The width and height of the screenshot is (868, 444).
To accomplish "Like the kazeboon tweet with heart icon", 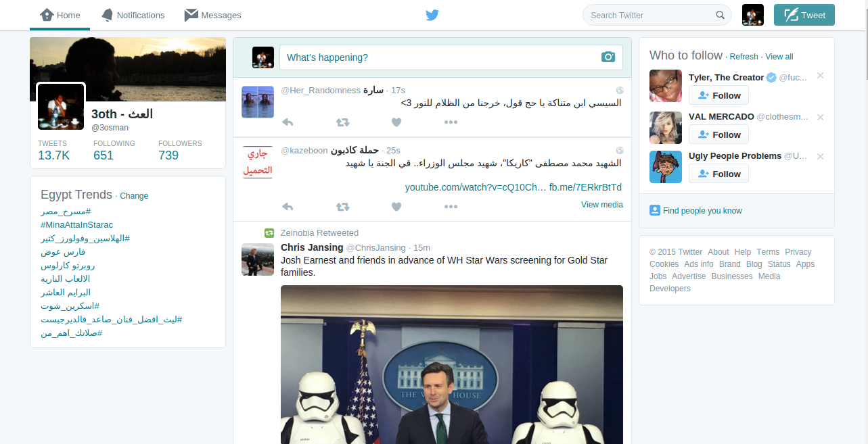I will (396, 207).
